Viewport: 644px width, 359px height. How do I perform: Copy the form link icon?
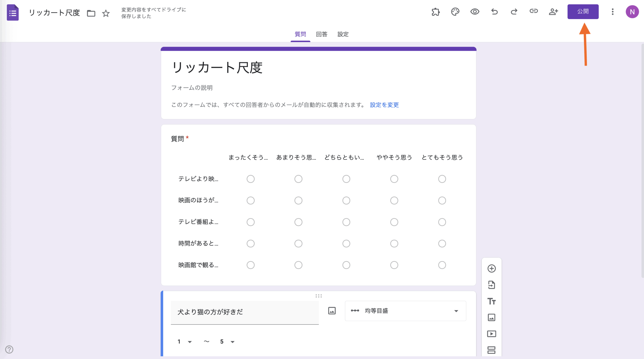click(534, 12)
